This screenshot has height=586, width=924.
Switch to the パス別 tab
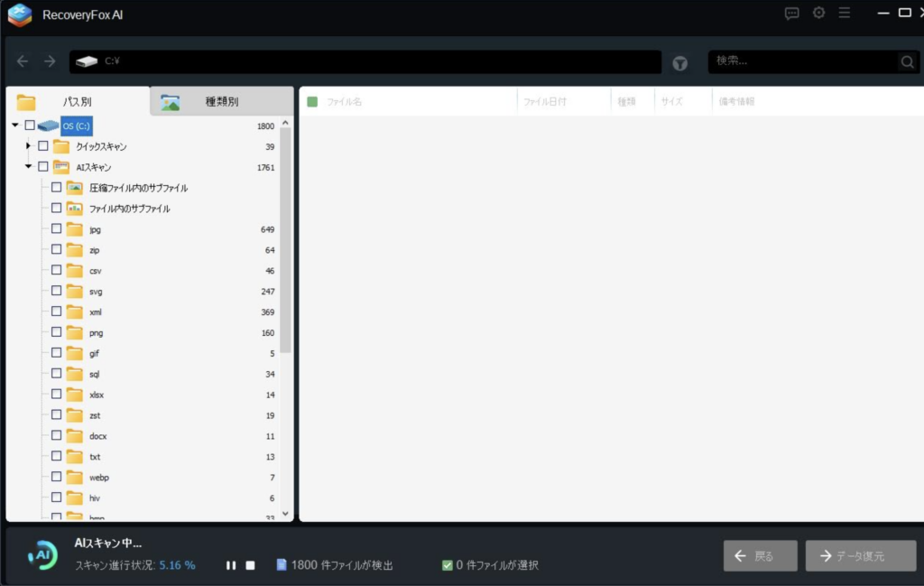point(77,101)
